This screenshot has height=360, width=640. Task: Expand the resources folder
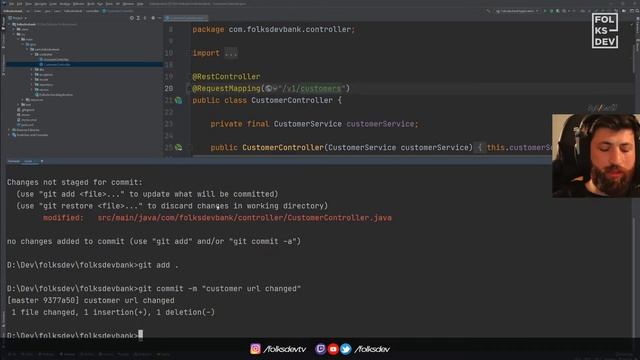[23, 100]
